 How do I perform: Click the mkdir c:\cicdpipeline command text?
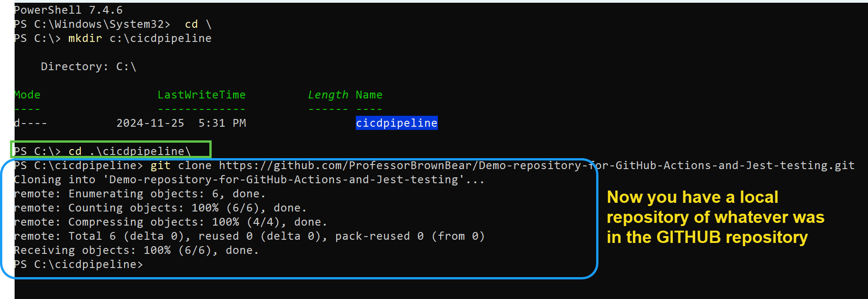pos(140,38)
